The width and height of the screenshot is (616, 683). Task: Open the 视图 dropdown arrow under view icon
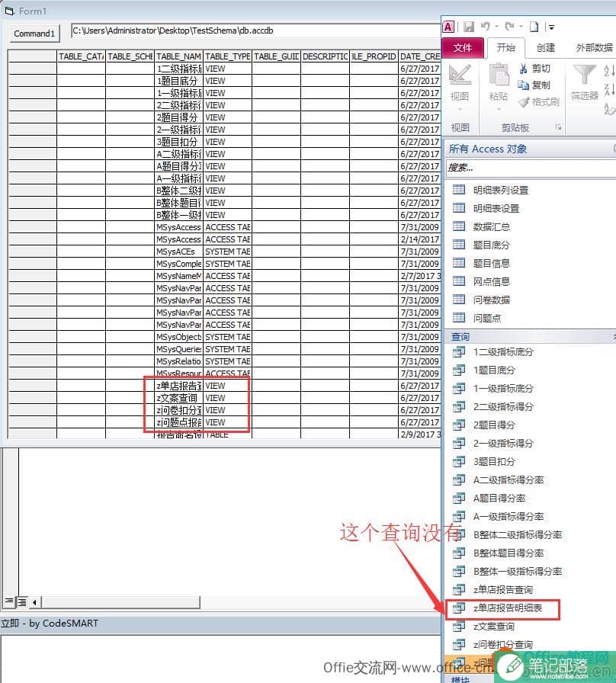click(460, 109)
